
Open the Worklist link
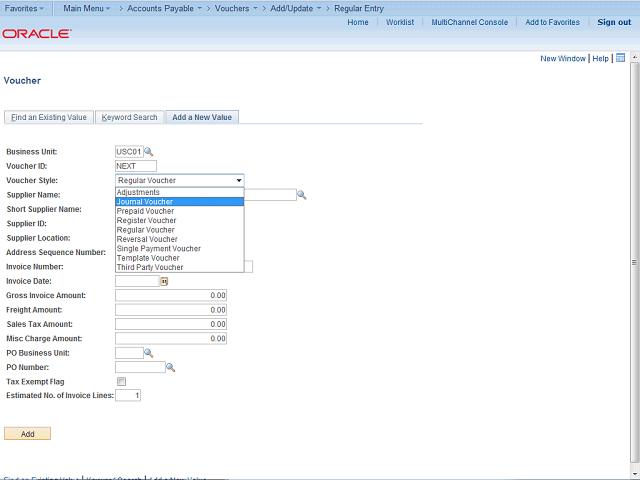tap(399, 22)
